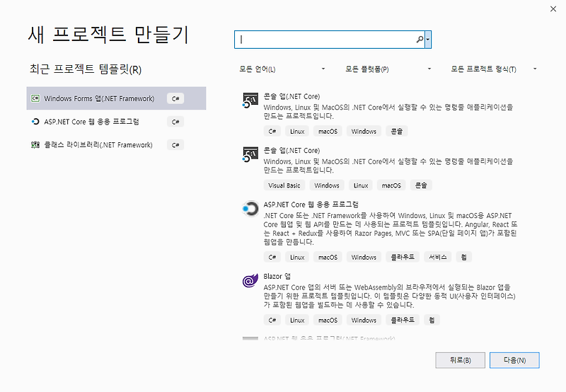
Task: Click the C# tag next to 클래스 라이브러리
Action: click(175, 145)
